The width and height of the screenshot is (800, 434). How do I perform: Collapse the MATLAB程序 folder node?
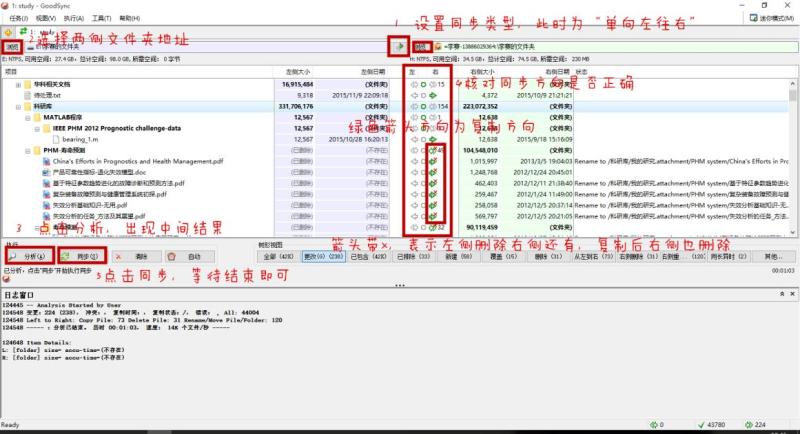click(28, 118)
